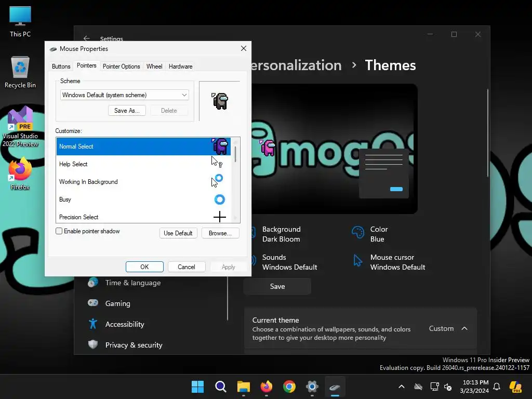Click the Settings window page scrollbar
532x399 pixels.
coord(487,132)
